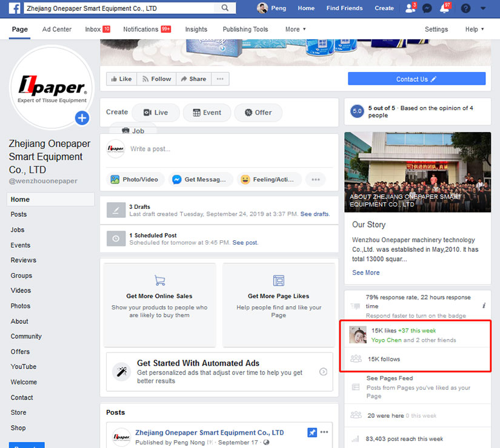Click the Onepaper avatar beside Write a post
500x448 pixels.
coord(115,149)
